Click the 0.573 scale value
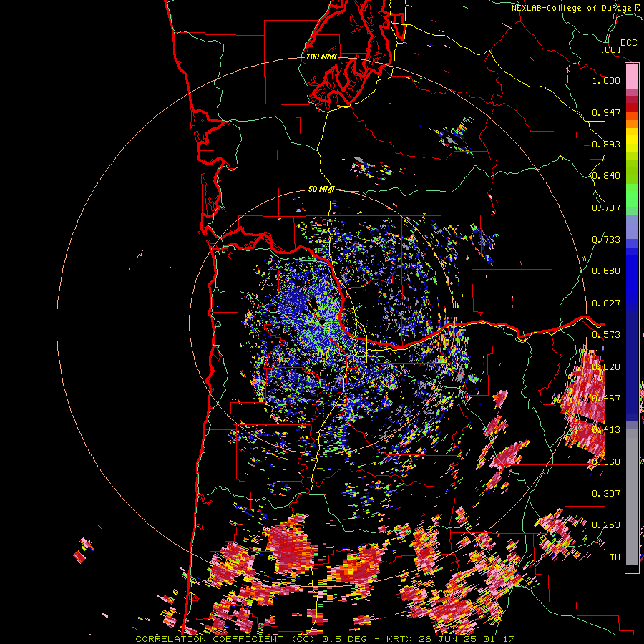The image size is (644, 644). point(606,335)
